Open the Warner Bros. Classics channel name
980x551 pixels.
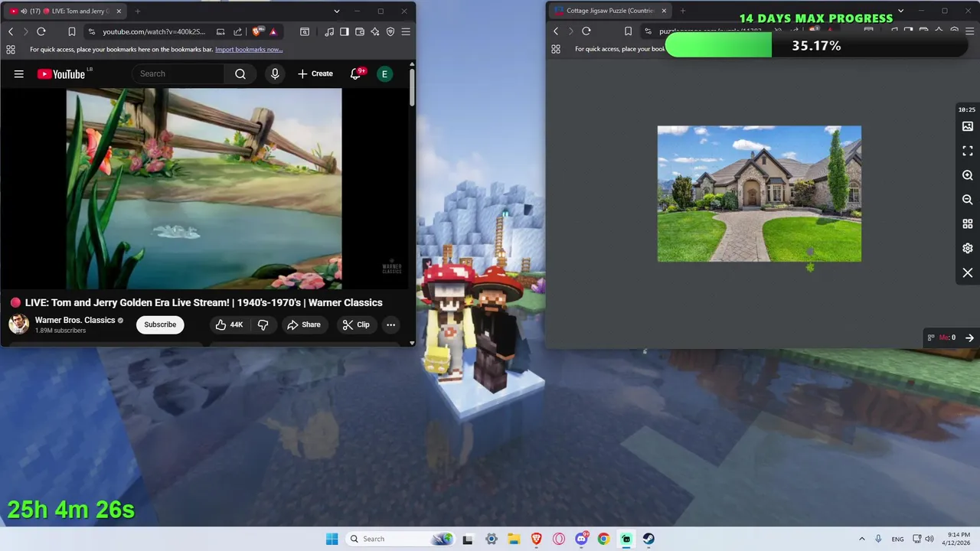pos(75,320)
